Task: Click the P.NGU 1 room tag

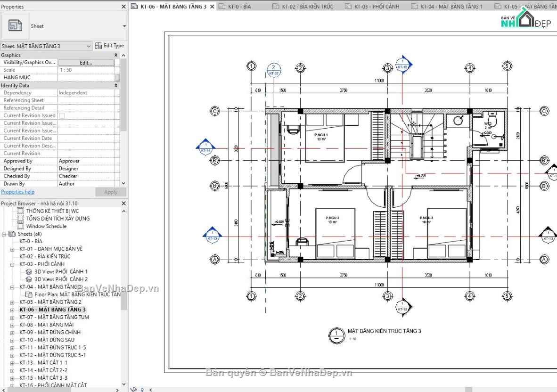Action: coord(321,137)
